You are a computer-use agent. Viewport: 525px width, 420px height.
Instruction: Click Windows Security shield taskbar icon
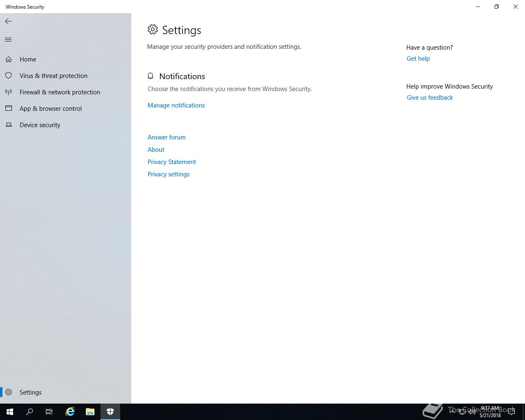click(110, 412)
